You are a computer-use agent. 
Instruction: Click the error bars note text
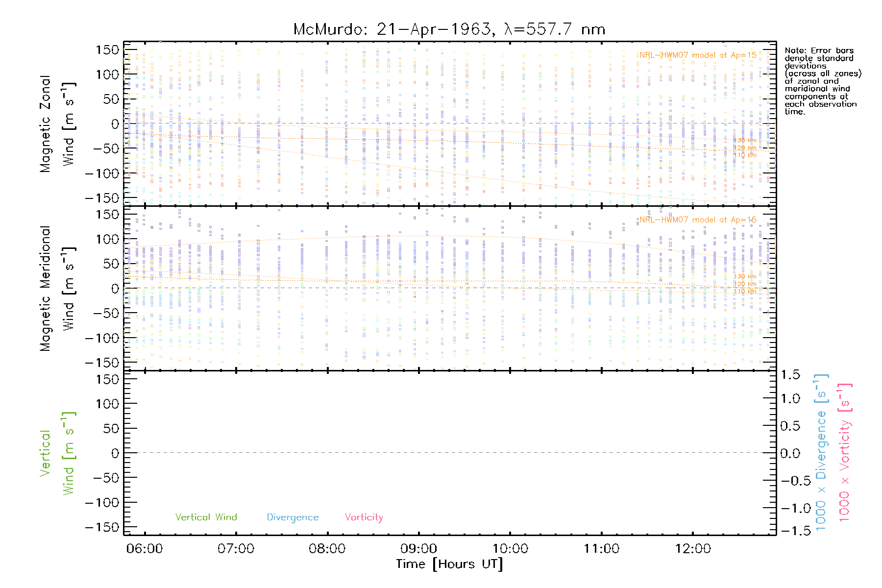(x=822, y=81)
